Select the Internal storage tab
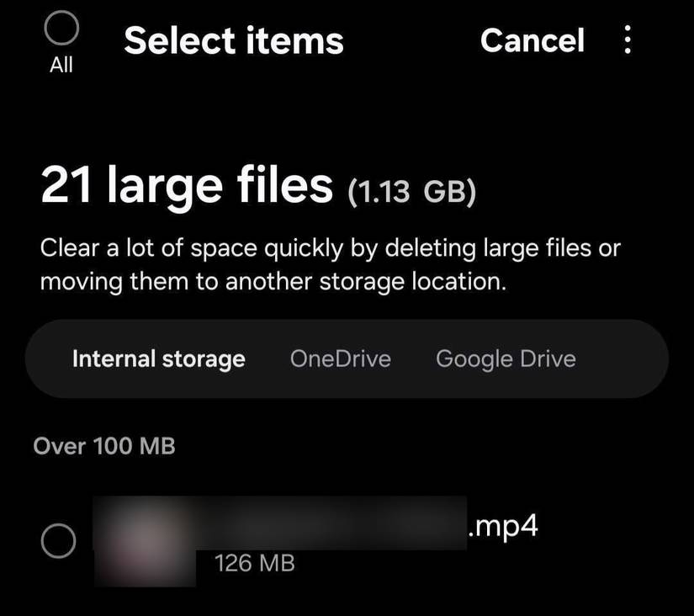694x616 pixels. coord(158,358)
